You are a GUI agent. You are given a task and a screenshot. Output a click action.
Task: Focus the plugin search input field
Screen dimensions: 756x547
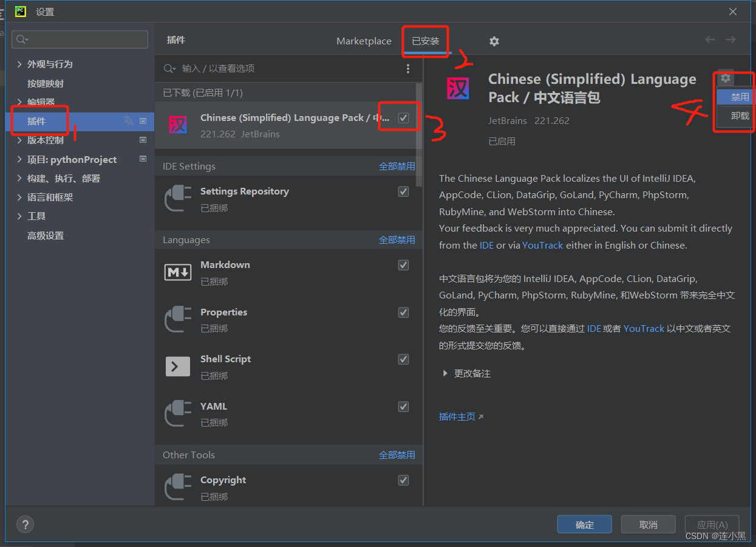coord(288,69)
